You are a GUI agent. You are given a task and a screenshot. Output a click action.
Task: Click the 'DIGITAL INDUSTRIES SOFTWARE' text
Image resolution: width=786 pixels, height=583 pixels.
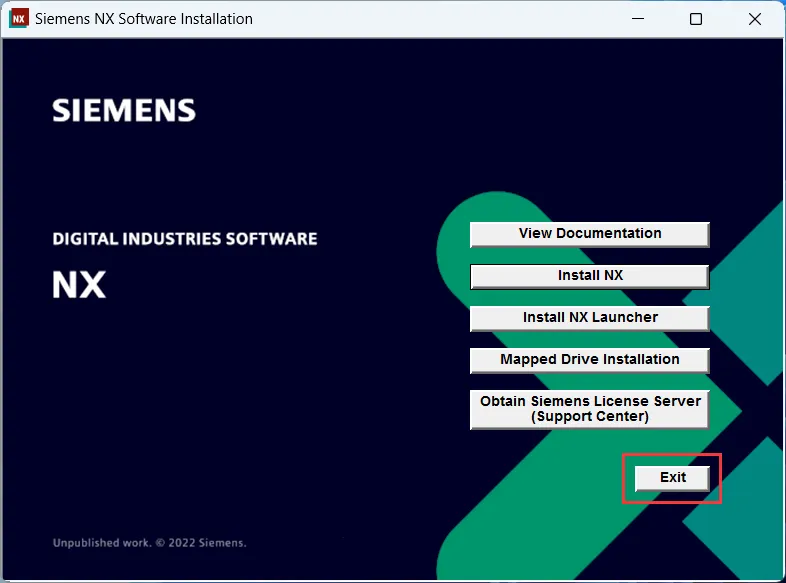pos(185,239)
